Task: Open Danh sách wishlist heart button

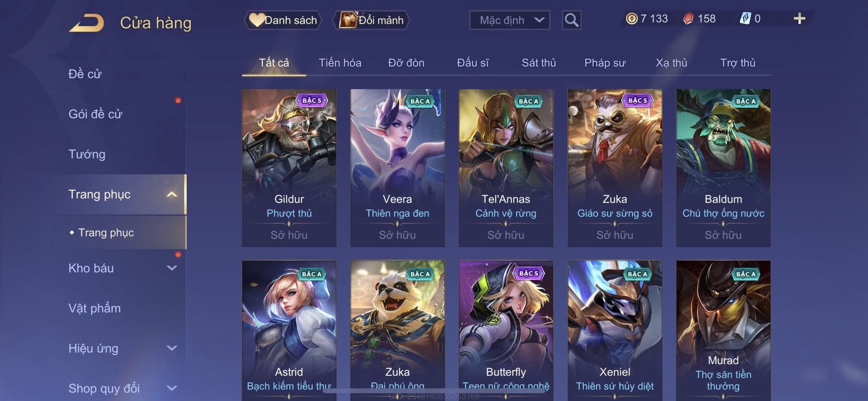Action: click(x=283, y=20)
